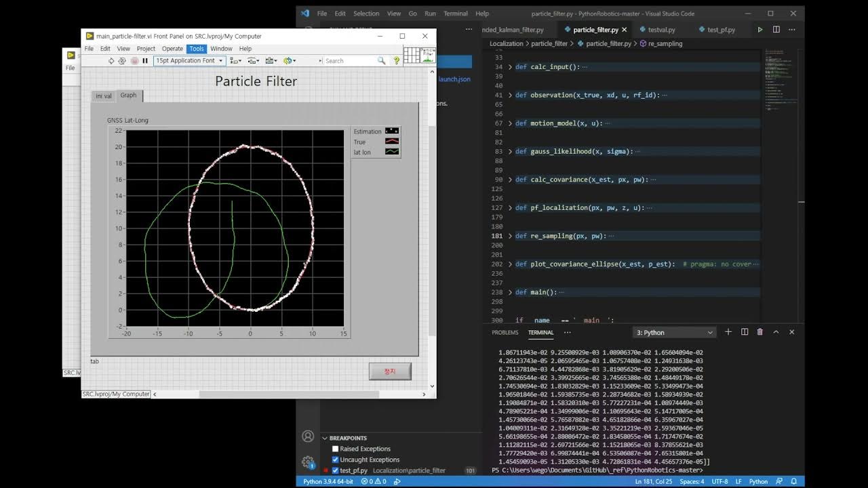Open the Reorder objects tool icon

click(287, 60)
